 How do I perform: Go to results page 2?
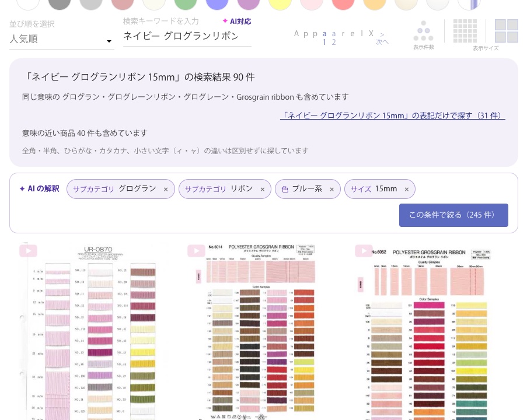coord(334,43)
